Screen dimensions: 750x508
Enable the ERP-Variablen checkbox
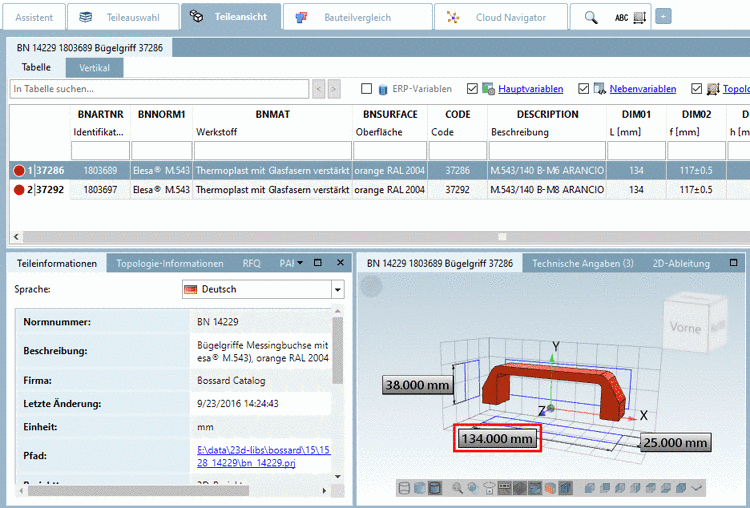[367, 89]
